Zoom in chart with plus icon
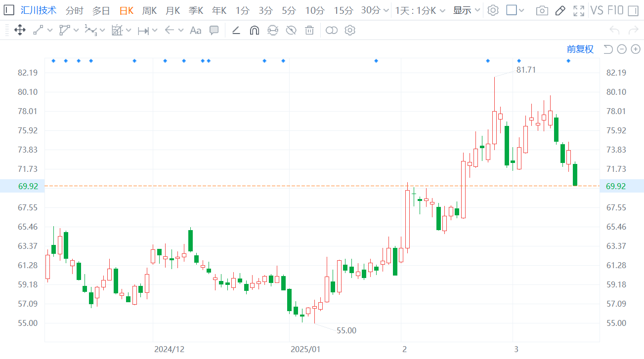The height and width of the screenshot is (359, 644). pos(636,49)
